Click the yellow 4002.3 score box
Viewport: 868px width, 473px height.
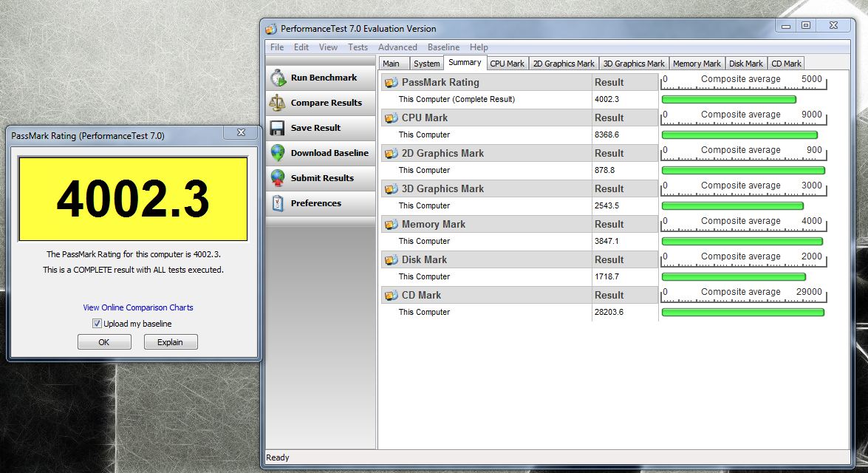[133, 199]
